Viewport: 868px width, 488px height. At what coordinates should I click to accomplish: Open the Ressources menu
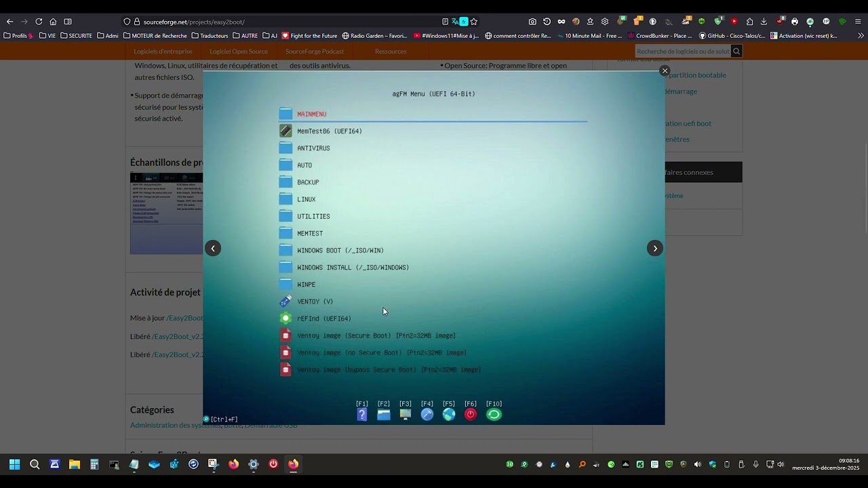click(391, 52)
